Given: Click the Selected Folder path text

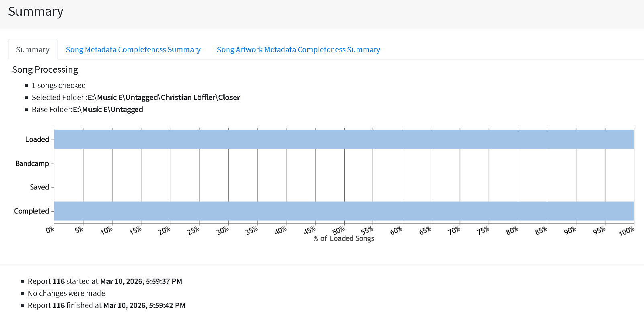Looking at the screenshot, I should coord(164,98).
